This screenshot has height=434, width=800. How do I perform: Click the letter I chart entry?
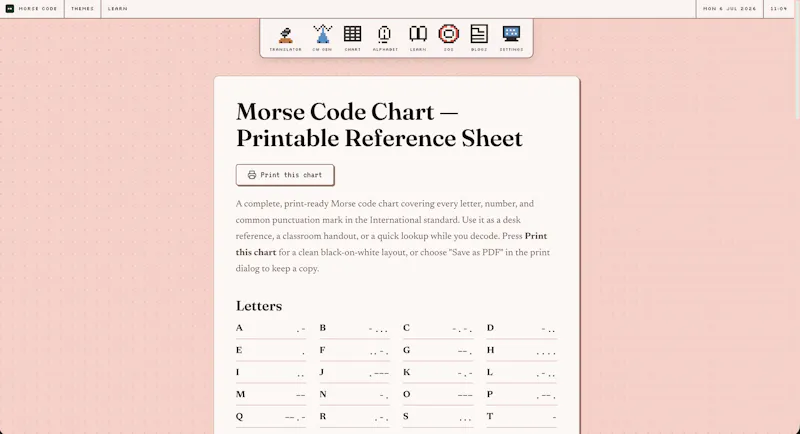[271, 373]
